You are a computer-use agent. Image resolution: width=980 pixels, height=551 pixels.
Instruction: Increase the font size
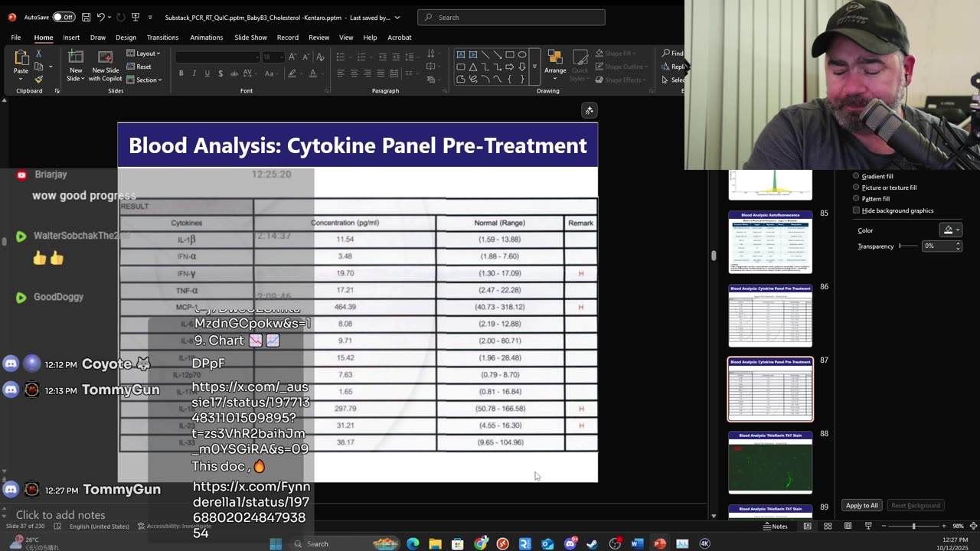coord(292,57)
